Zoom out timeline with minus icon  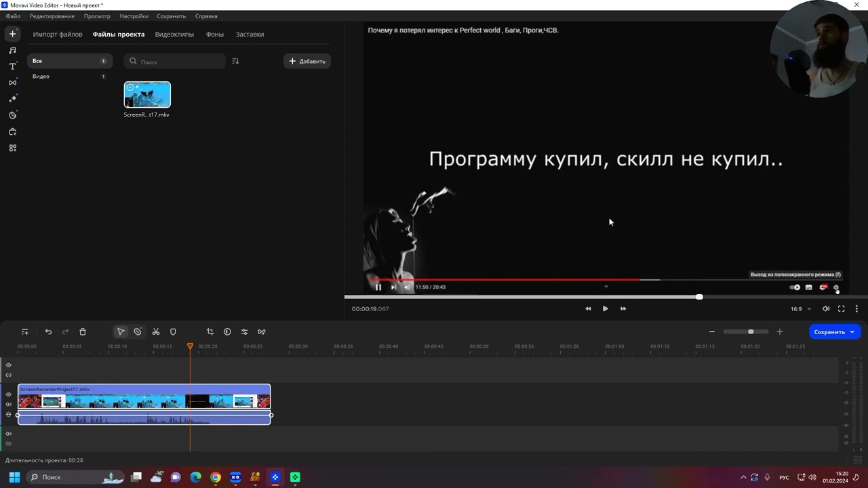click(711, 331)
